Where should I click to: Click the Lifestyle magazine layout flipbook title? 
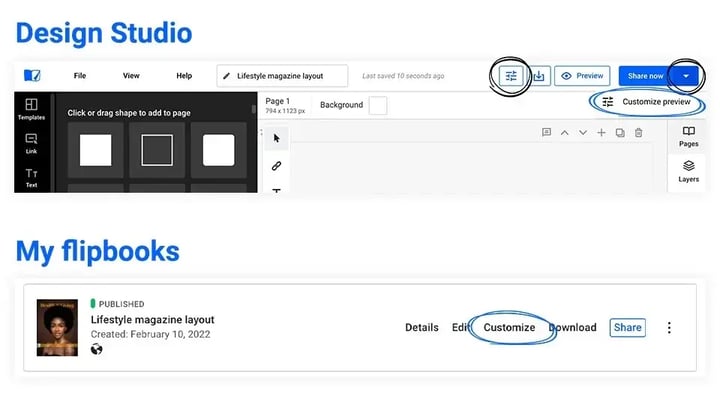pyautogui.click(x=152, y=320)
